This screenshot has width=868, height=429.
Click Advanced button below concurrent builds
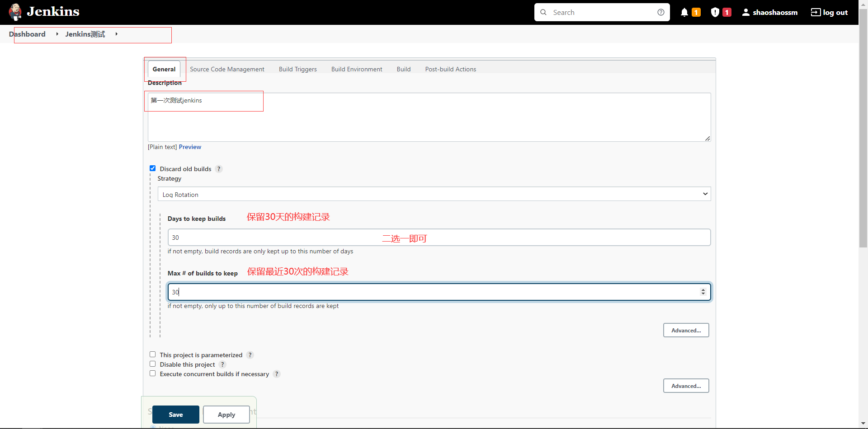click(x=686, y=386)
